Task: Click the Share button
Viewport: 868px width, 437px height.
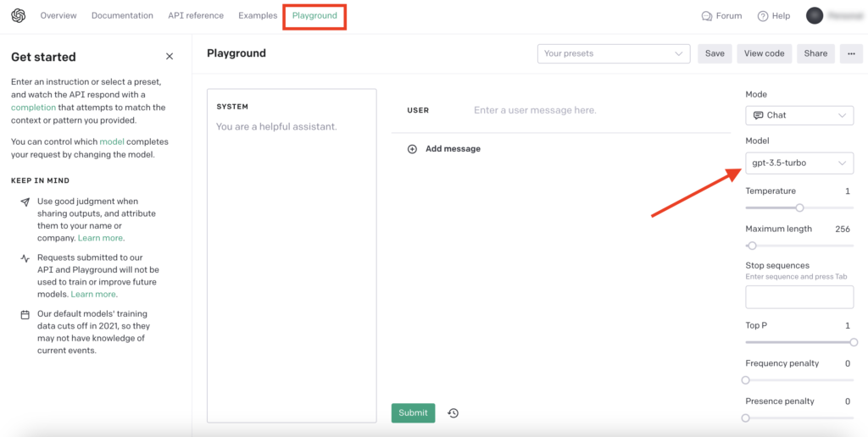Action: [x=815, y=53]
